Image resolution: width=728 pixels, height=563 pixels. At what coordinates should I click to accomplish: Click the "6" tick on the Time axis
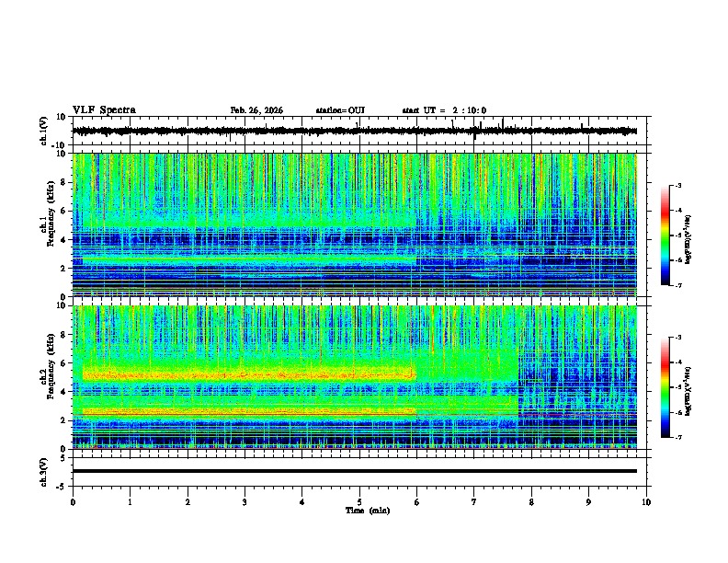417,502
